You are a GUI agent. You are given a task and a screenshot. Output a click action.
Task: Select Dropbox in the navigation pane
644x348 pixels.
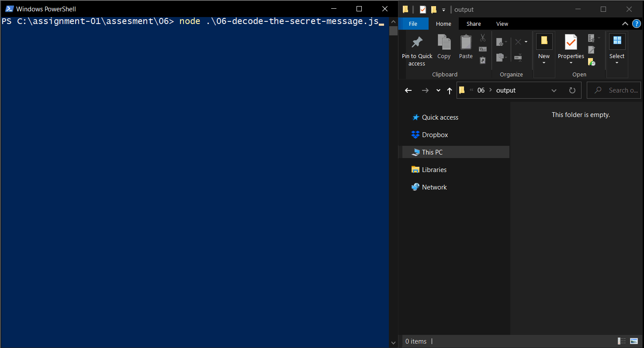(x=435, y=135)
